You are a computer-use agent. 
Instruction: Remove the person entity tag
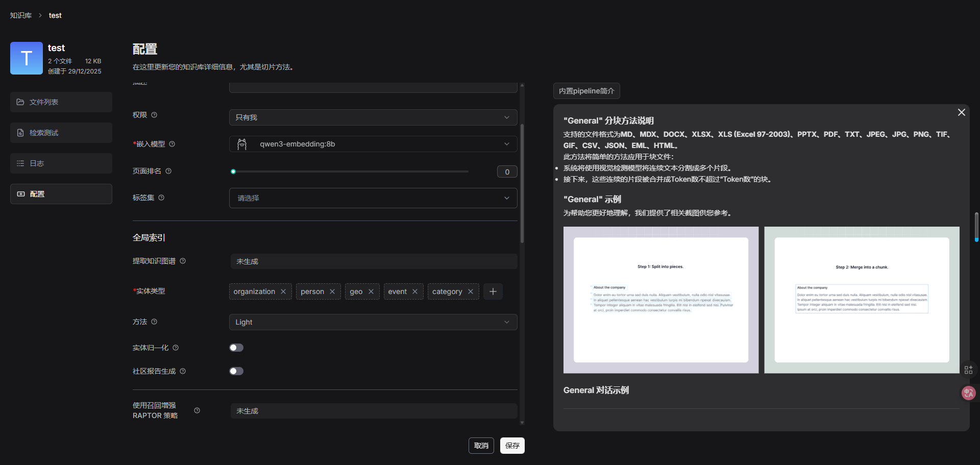tap(332, 291)
